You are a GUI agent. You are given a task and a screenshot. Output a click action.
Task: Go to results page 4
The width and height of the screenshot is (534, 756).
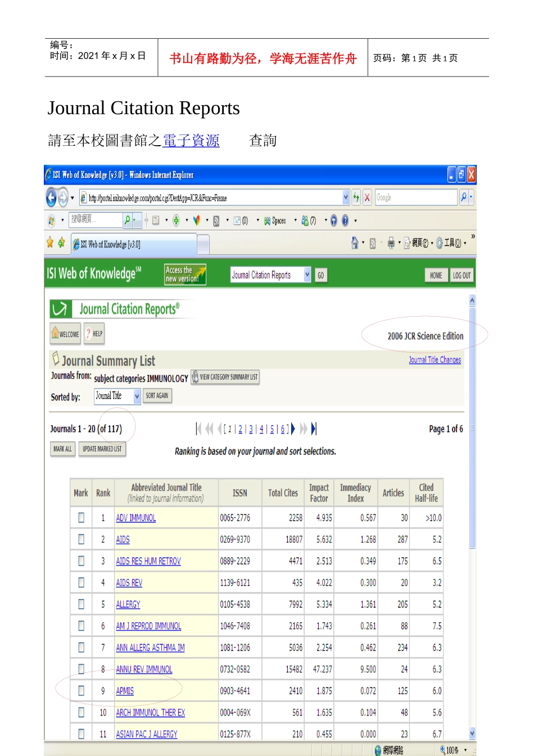pyautogui.click(x=261, y=429)
